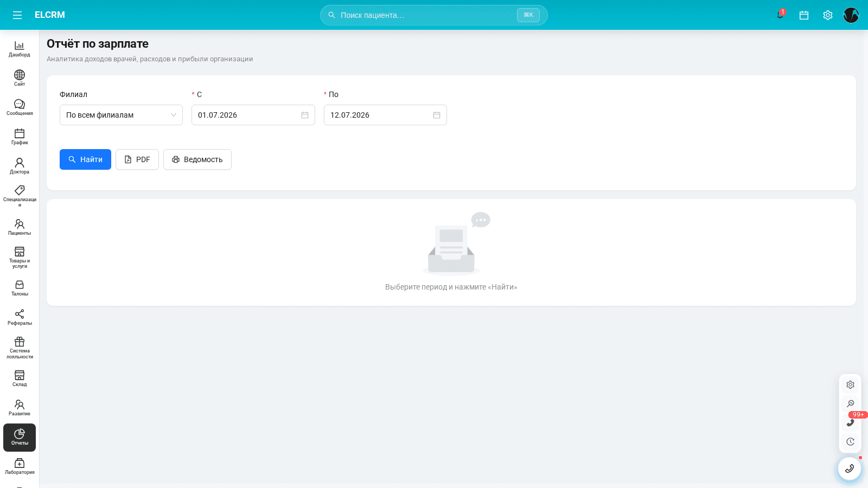The width and height of the screenshot is (868, 488).
Task: Open settings gear in top header
Action: click(828, 15)
